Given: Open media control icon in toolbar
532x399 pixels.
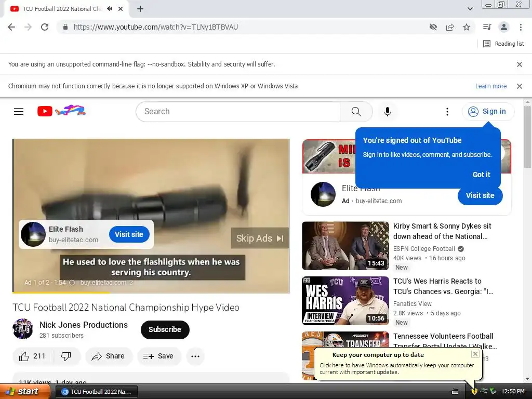Looking at the screenshot, I should 487,27.
